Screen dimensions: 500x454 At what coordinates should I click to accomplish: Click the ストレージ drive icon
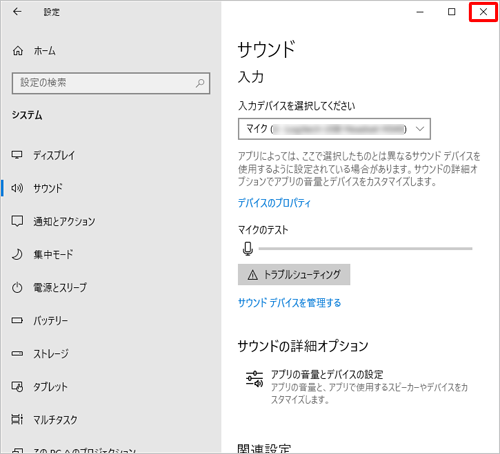pyautogui.click(x=17, y=353)
